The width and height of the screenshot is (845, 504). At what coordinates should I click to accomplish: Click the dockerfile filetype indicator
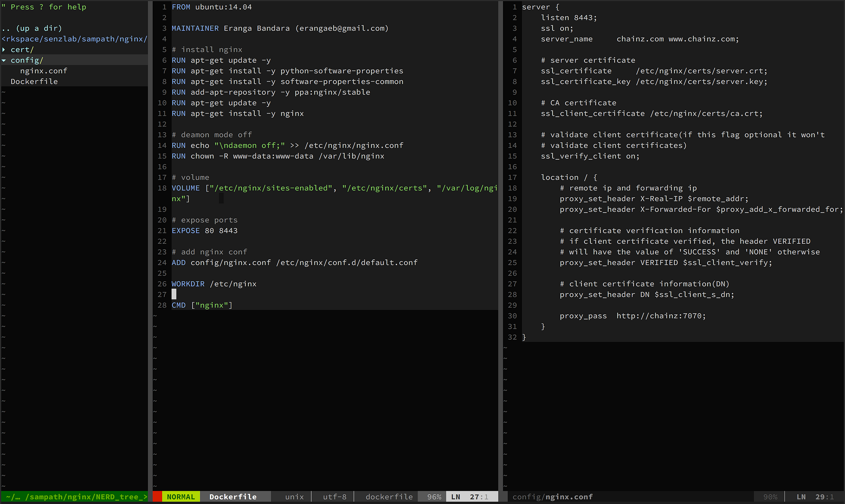(x=389, y=497)
